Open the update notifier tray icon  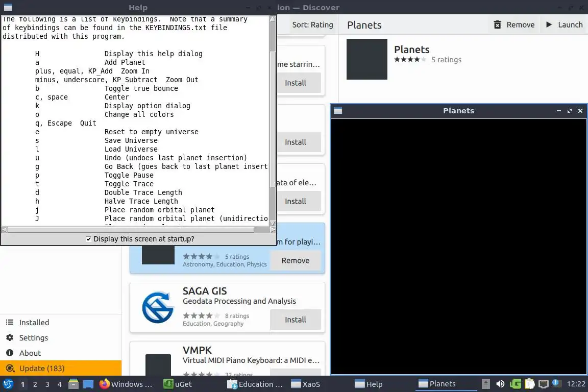click(556, 383)
